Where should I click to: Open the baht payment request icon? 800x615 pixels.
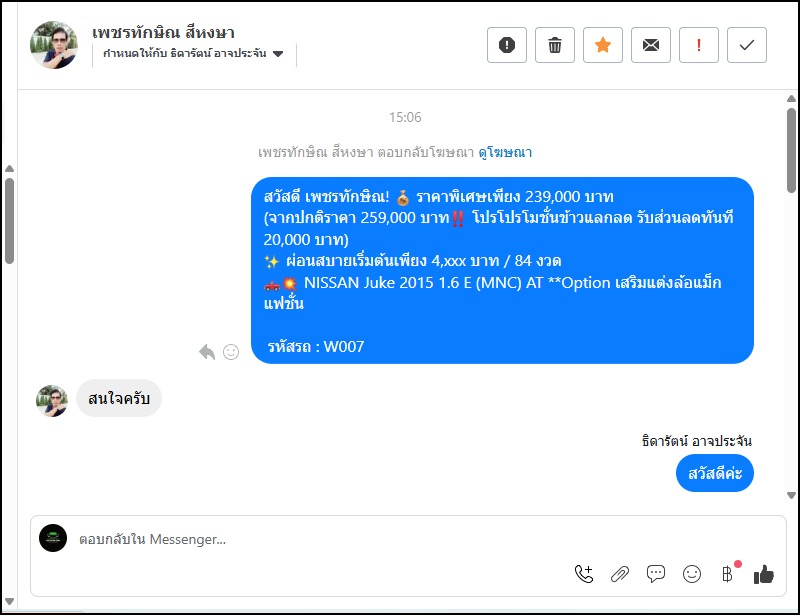click(x=728, y=574)
